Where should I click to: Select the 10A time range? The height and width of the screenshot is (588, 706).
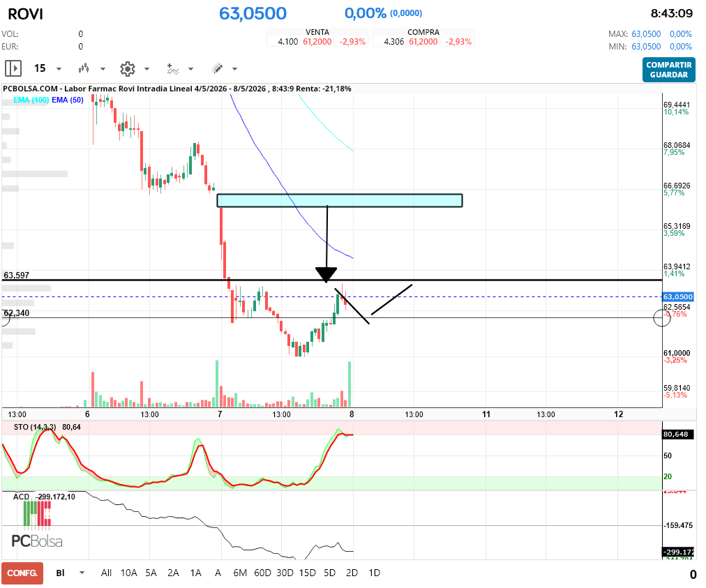[x=129, y=573]
